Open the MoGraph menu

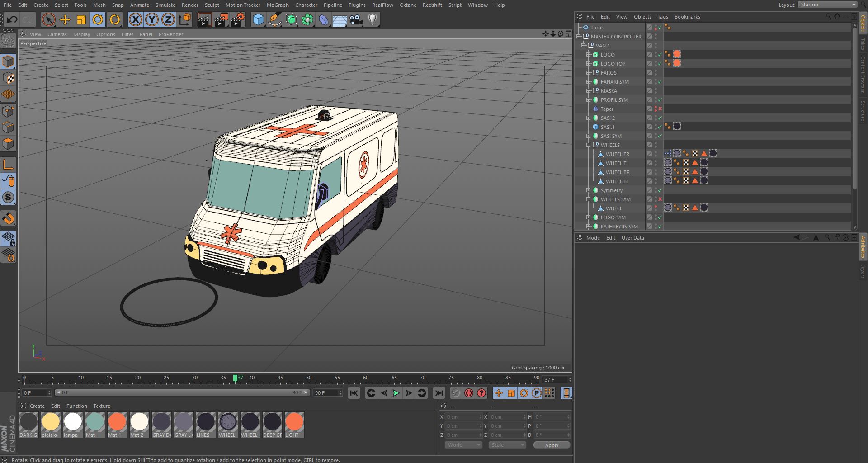click(x=277, y=5)
